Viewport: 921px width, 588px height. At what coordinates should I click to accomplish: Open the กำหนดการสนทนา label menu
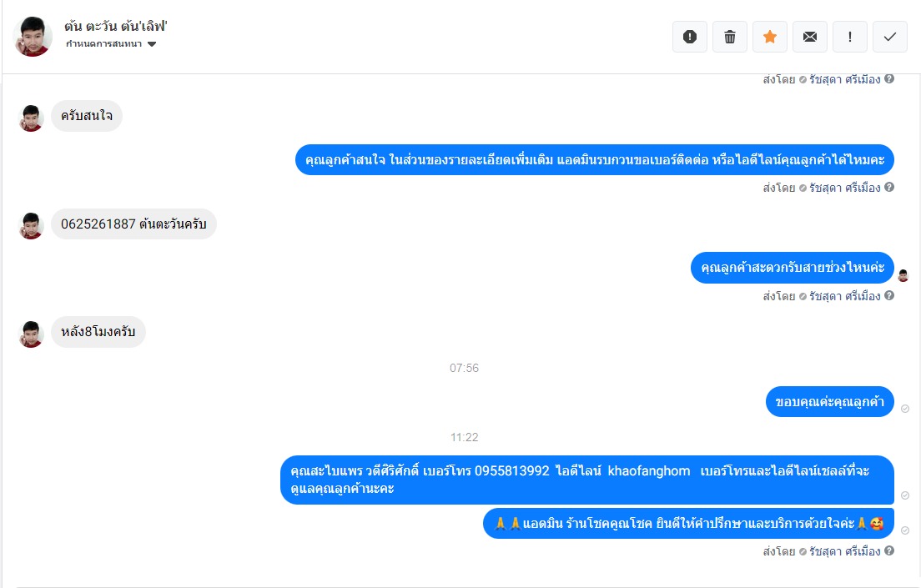(x=103, y=44)
